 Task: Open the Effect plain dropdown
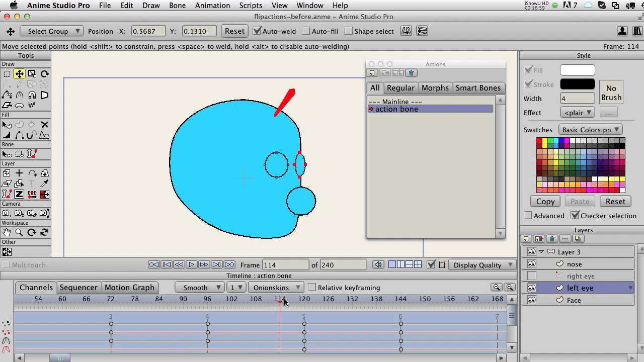pyautogui.click(x=578, y=113)
